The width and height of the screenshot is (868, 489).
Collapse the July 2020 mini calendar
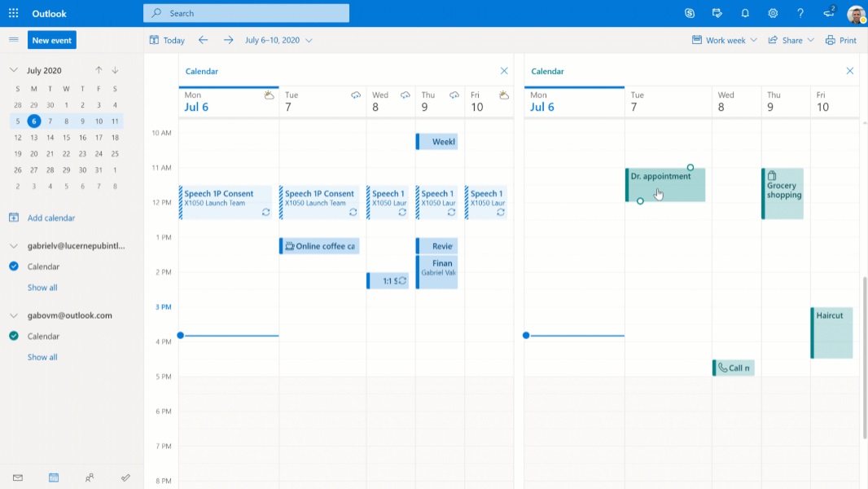coord(14,70)
